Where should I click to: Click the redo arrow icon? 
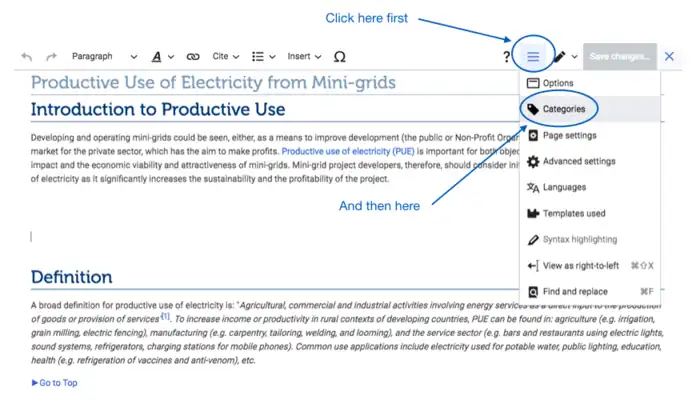[51, 57]
